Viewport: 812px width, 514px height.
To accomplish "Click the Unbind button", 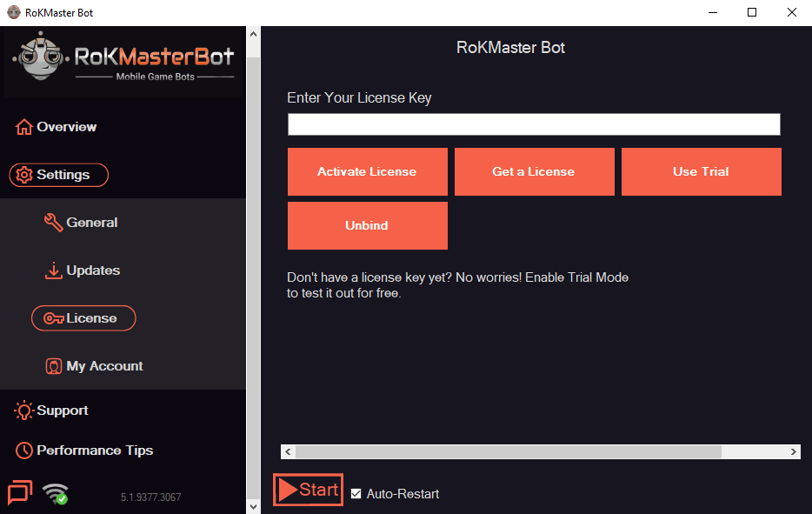I will tap(368, 226).
